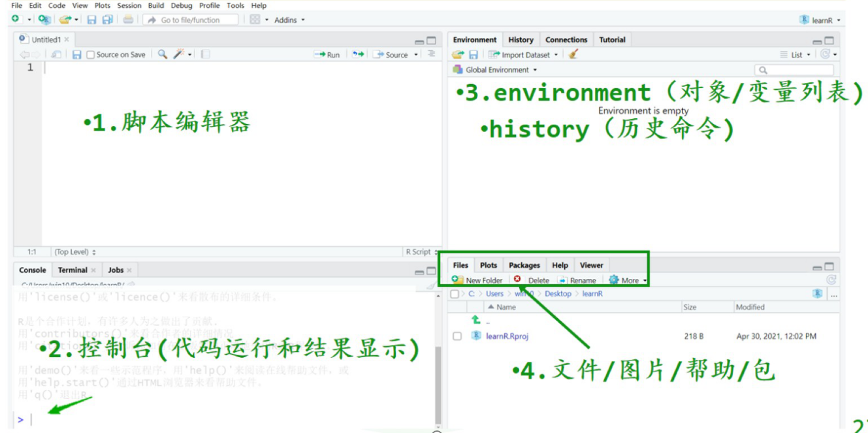Viewport: 868px width, 433px height.
Task: Click the clear console broom icon
Action: tap(431, 285)
